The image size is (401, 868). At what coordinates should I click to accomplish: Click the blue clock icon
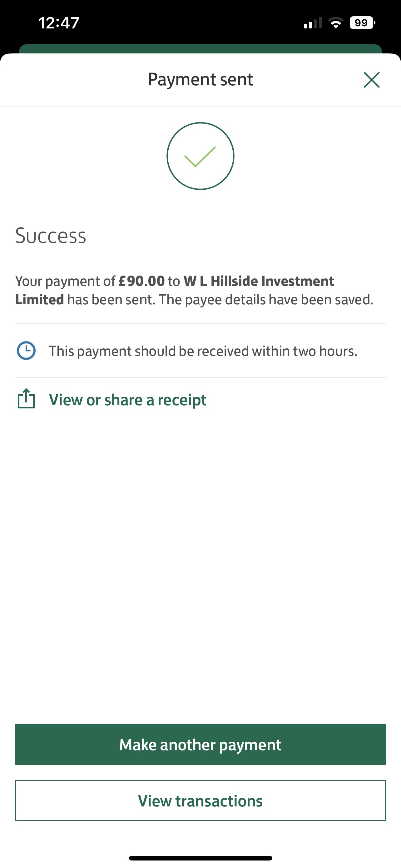coord(26,351)
